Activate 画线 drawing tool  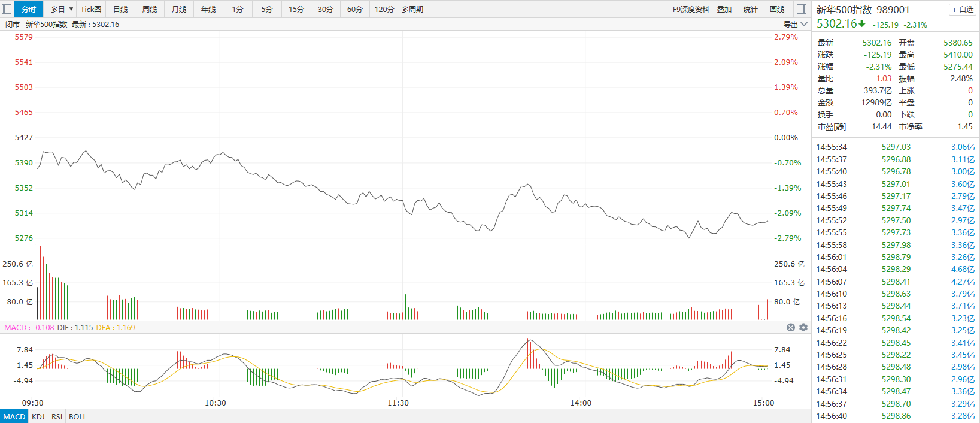click(x=777, y=9)
